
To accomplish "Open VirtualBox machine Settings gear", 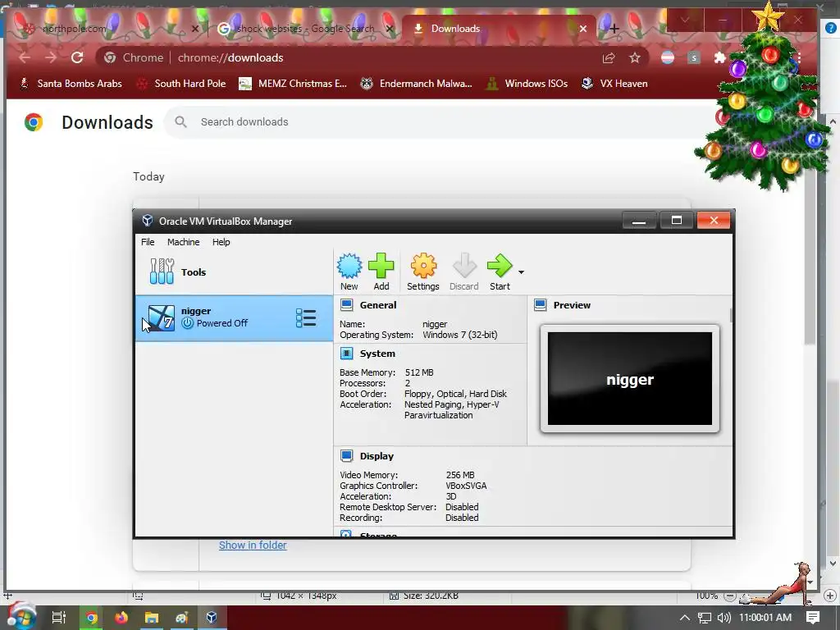I will pyautogui.click(x=422, y=272).
